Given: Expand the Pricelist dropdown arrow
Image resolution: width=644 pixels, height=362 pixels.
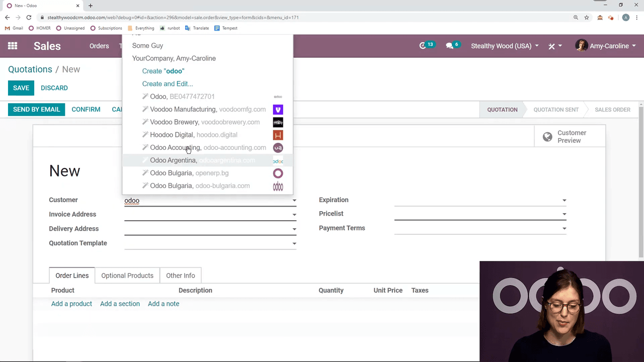Looking at the screenshot, I should pyautogui.click(x=564, y=214).
